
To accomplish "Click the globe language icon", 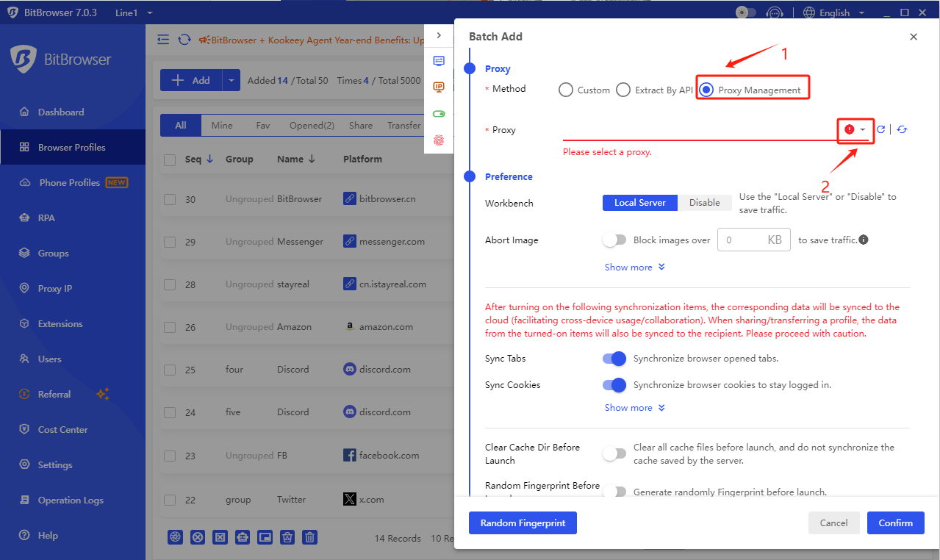I will pyautogui.click(x=809, y=12).
